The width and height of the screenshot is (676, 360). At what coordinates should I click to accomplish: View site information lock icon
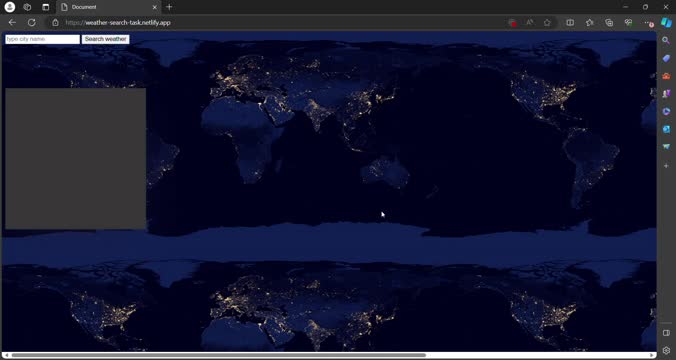tap(55, 22)
